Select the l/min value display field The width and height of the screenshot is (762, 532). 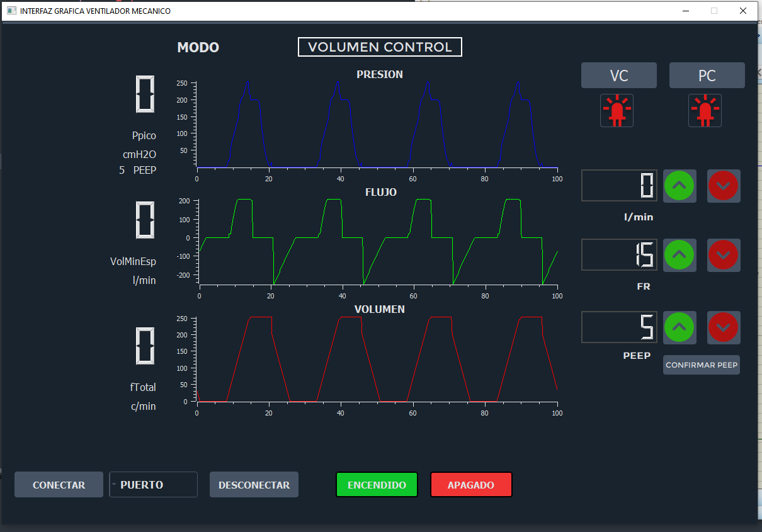click(619, 186)
